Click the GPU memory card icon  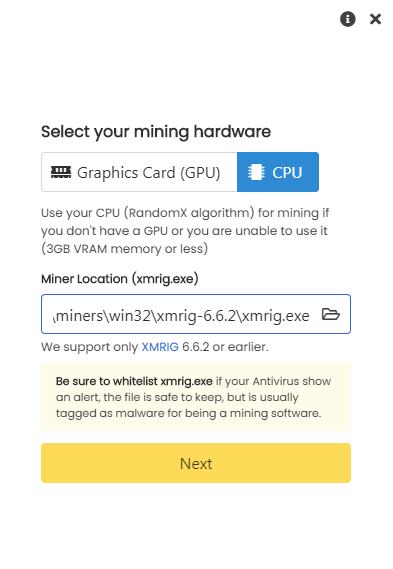click(x=61, y=172)
